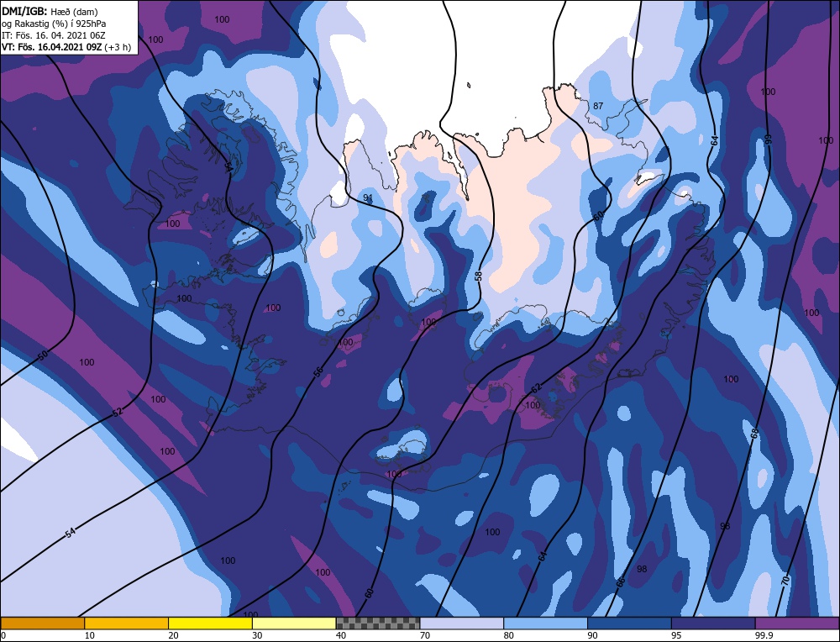
Task: Click the dark navy 95–99.9 legend swatch
Action: [713, 623]
